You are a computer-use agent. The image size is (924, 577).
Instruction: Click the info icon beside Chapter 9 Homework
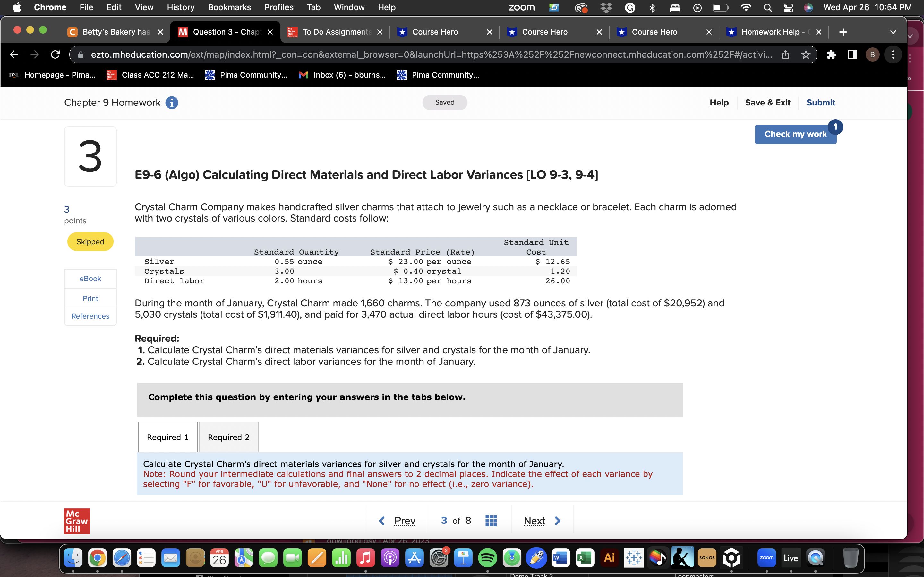[x=172, y=102]
